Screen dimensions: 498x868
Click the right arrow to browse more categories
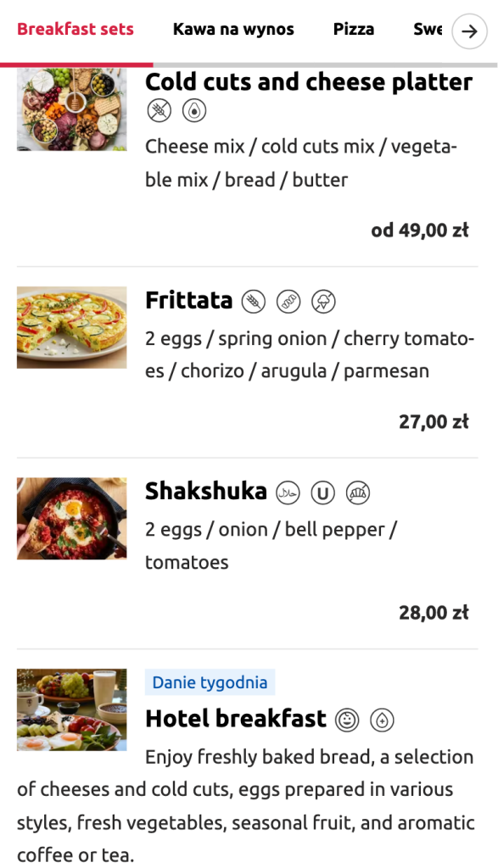point(468,31)
